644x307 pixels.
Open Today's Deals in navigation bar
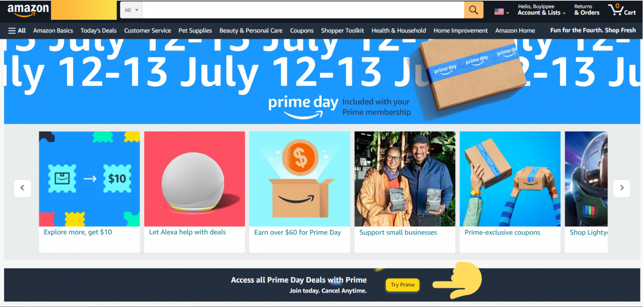pyautogui.click(x=99, y=31)
